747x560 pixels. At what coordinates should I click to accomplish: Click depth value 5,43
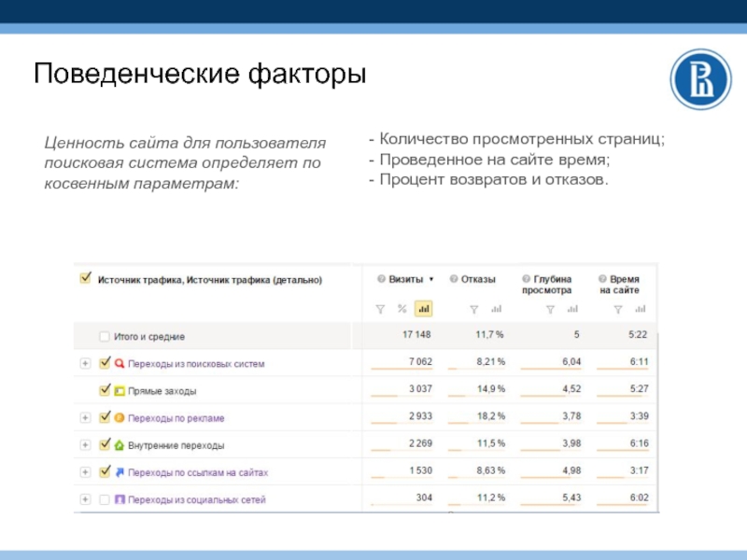571,497
